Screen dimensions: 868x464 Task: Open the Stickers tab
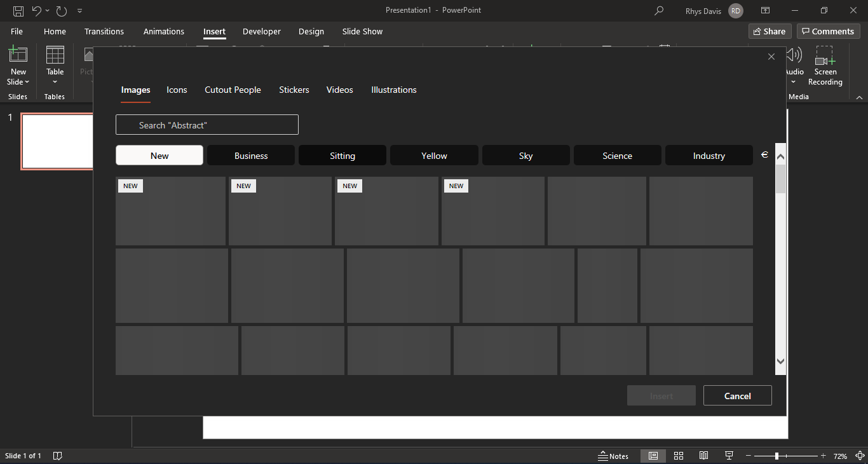click(294, 90)
